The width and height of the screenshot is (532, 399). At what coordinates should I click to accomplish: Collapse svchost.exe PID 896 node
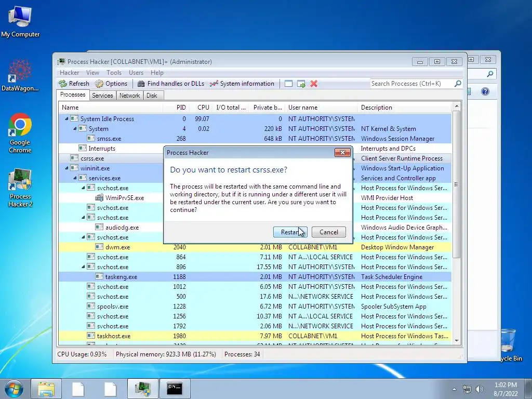[83, 267]
